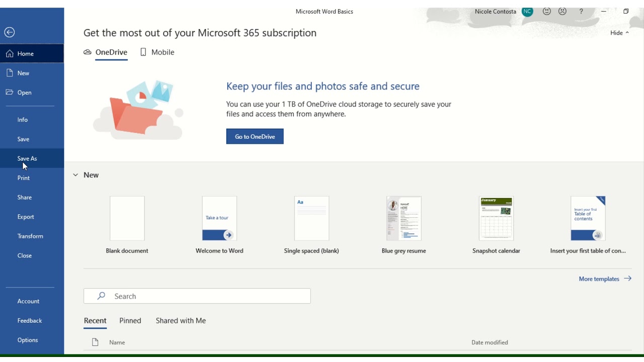Open Help question mark icon
This screenshot has height=362, width=644.
(x=581, y=12)
